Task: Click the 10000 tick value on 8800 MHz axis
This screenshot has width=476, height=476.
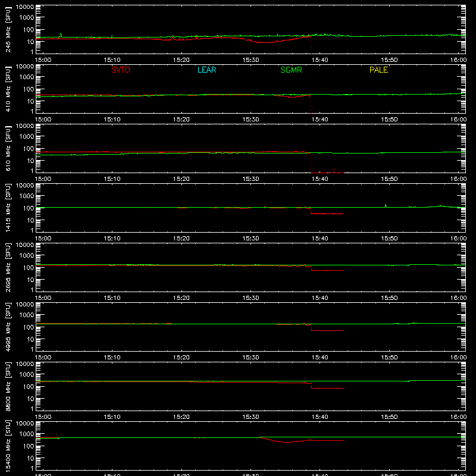Action: [x=25, y=364]
